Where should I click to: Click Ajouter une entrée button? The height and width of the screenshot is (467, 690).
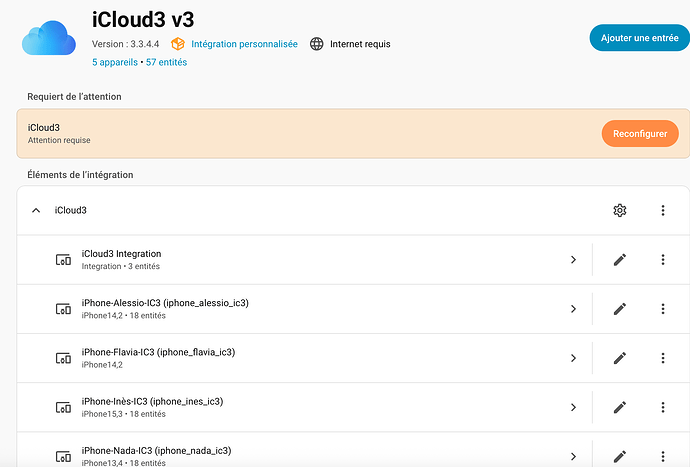point(639,38)
